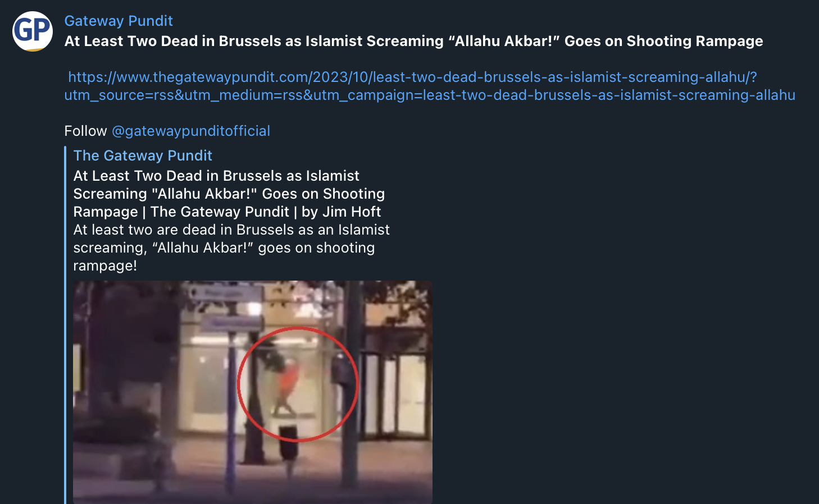Click the preview description about Brussels
This screenshot has height=504, width=819.
(231, 248)
